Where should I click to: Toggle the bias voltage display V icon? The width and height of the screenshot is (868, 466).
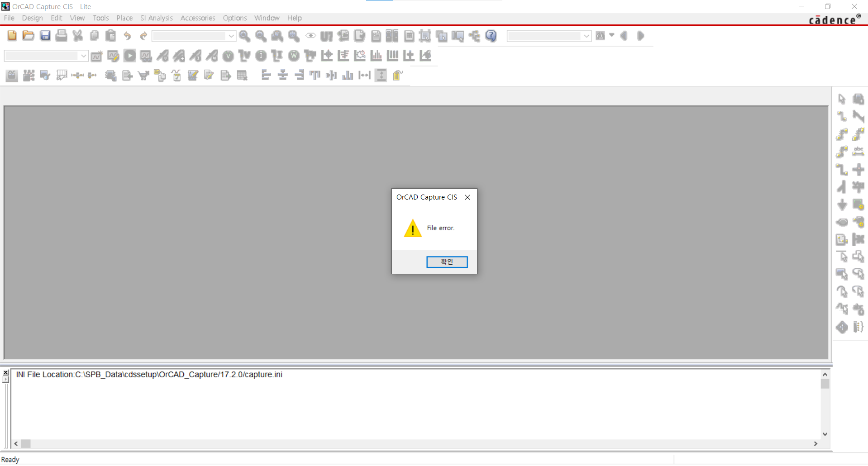[x=228, y=56]
